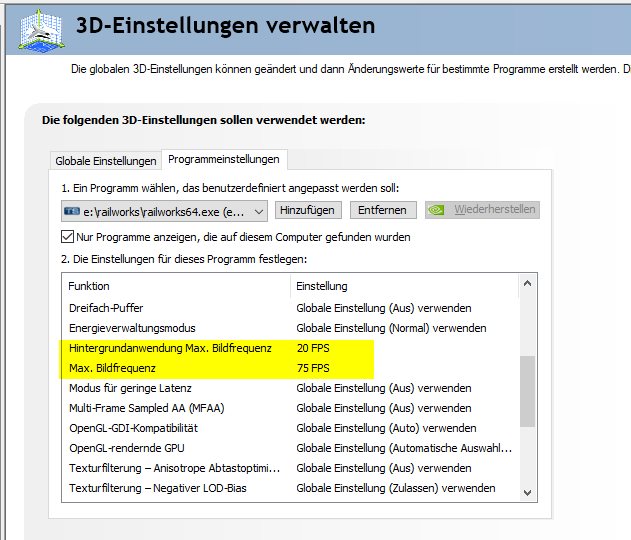Select Texturfilterung – Negativer LOD-Bias row
The width and height of the screenshot is (631, 540).
pos(290,488)
